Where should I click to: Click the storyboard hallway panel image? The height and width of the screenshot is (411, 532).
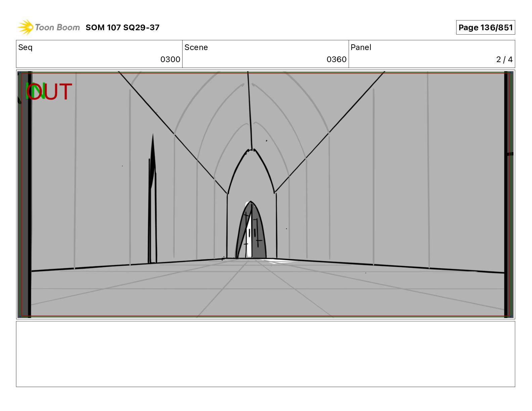coord(266,194)
